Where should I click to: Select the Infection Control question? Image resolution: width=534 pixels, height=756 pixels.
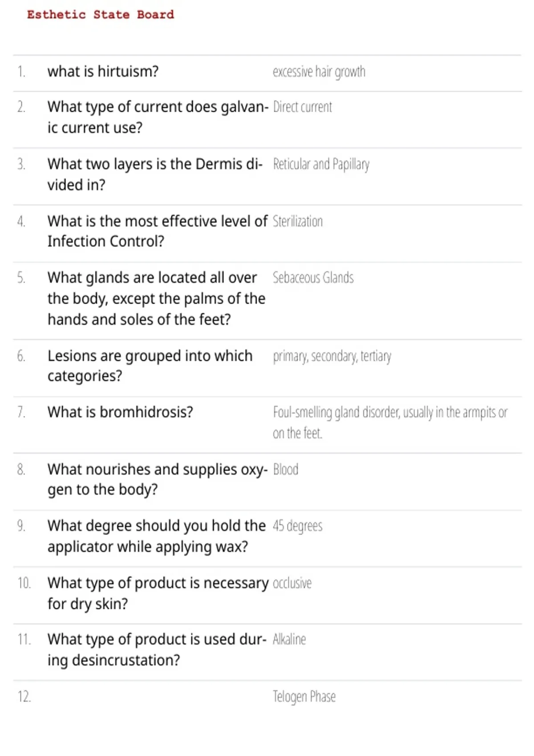point(158,231)
